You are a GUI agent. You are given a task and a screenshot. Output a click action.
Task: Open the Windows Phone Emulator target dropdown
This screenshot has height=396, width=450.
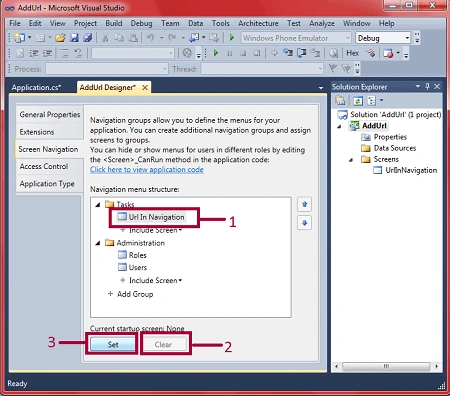pyautogui.click(x=348, y=38)
